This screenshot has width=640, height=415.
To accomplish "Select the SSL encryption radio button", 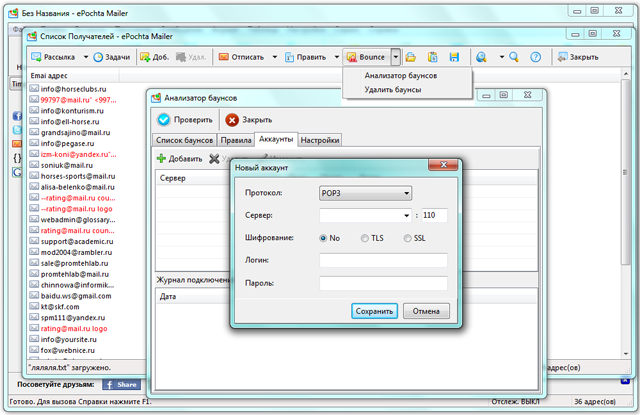I will point(407,238).
